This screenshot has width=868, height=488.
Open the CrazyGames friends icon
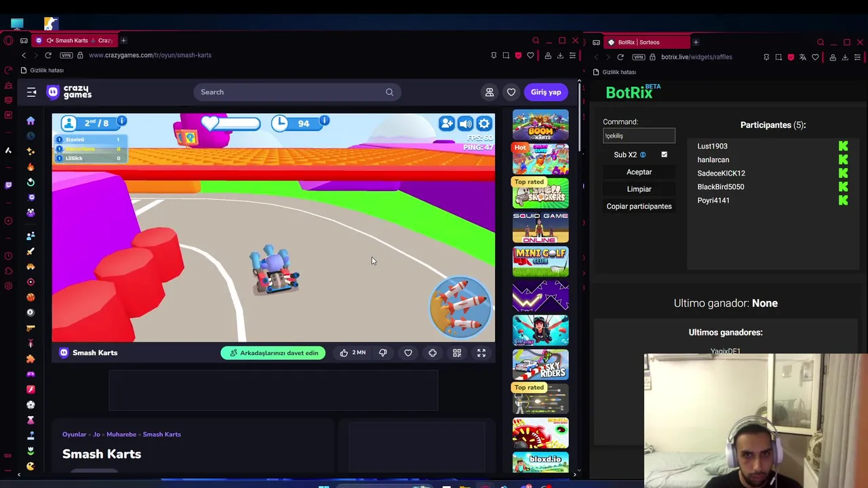(x=489, y=92)
